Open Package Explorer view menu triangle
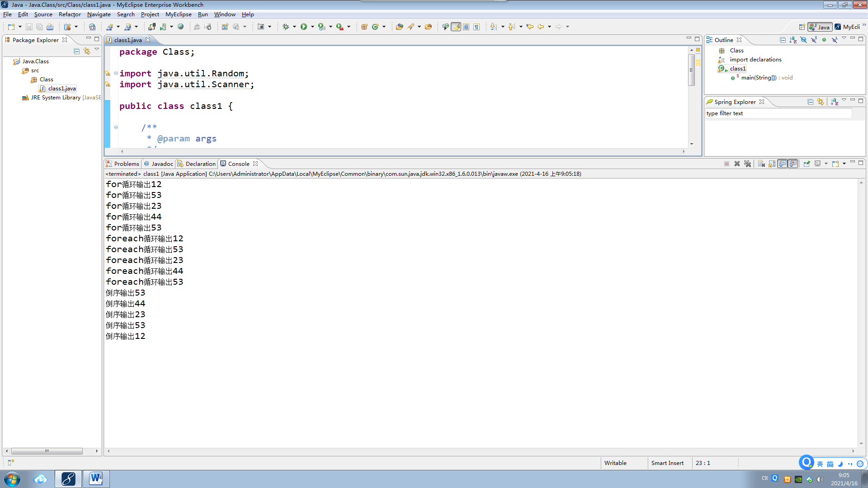 coord(97,49)
